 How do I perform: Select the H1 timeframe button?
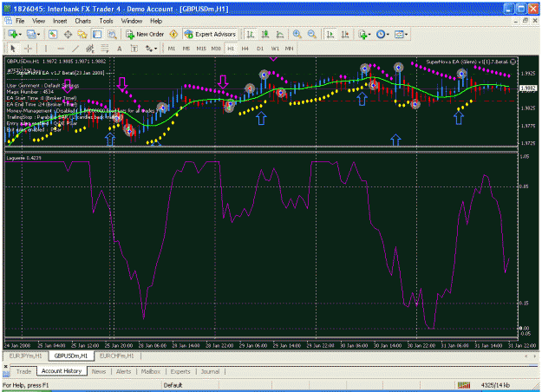pyautogui.click(x=231, y=49)
